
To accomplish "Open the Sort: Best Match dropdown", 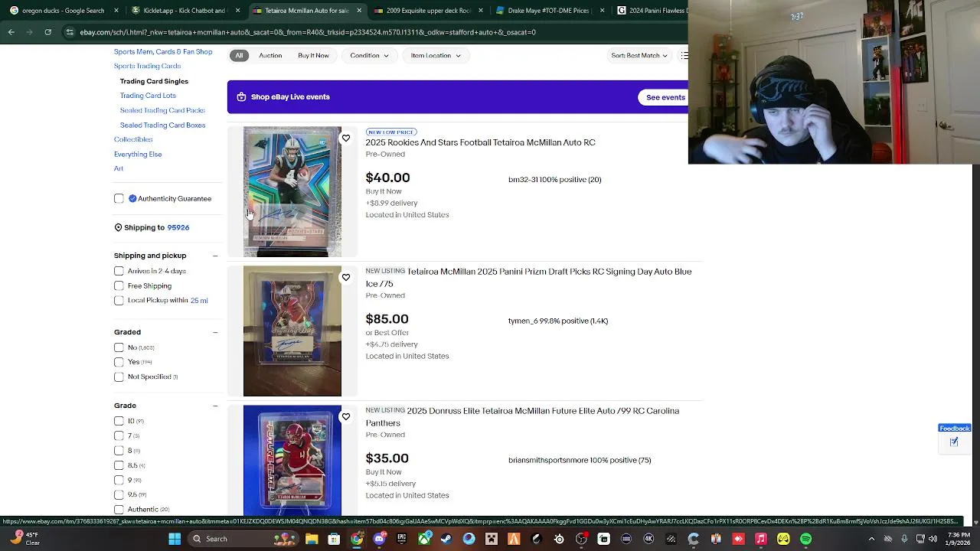I will (639, 56).
